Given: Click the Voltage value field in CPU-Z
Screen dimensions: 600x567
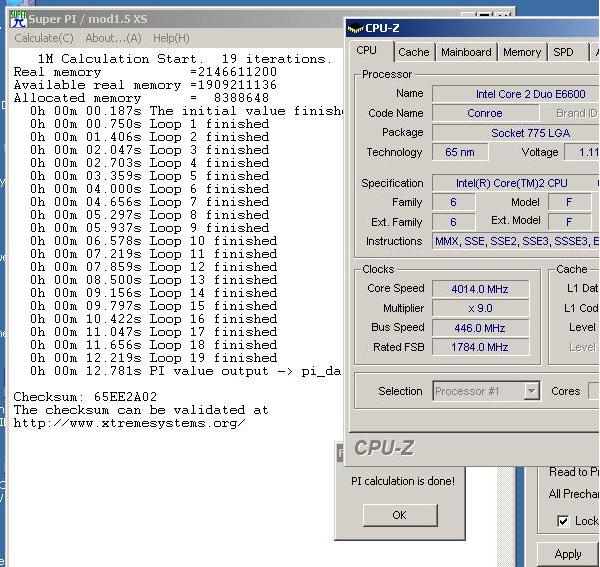Looking at the screenshot, I should coord(582,152).
